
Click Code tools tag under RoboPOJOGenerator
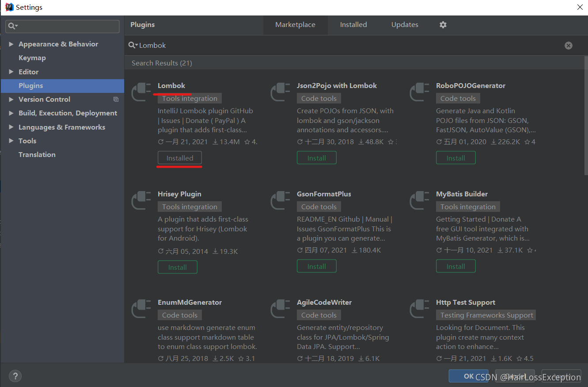pos(458,99)
